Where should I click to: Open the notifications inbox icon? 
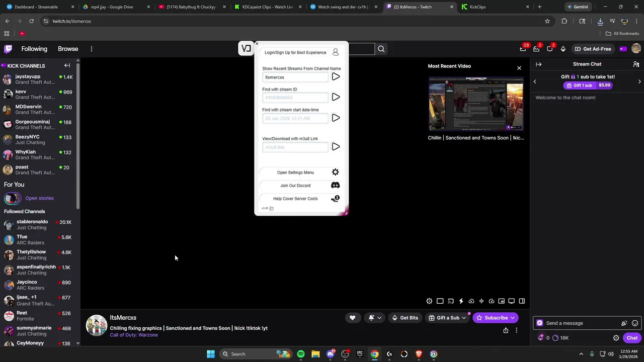(x=536, y=49)
